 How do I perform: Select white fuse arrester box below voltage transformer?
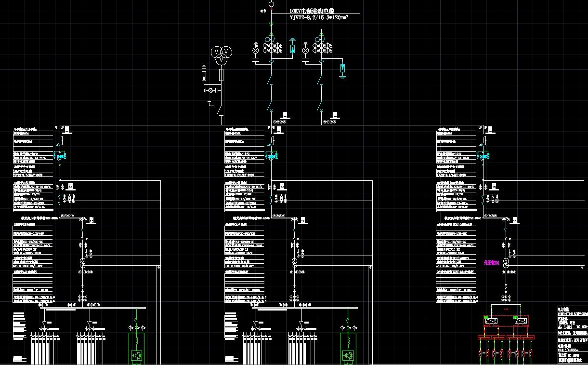coord(204,76)
